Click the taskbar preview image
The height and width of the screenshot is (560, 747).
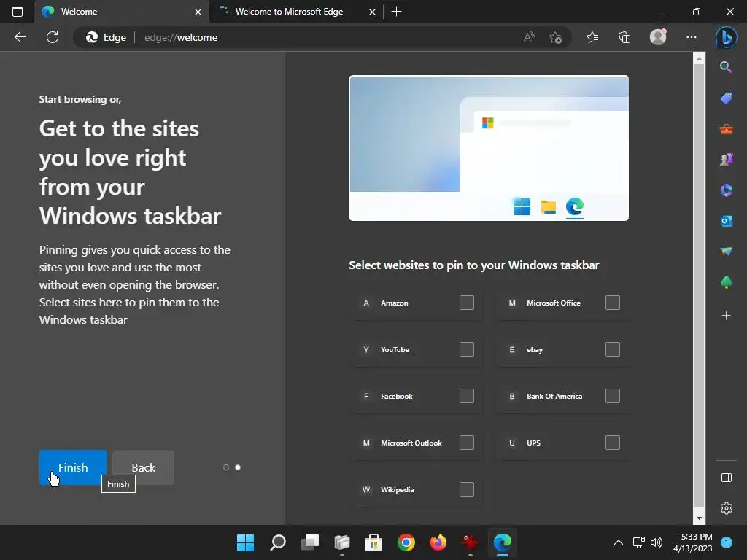488,148
